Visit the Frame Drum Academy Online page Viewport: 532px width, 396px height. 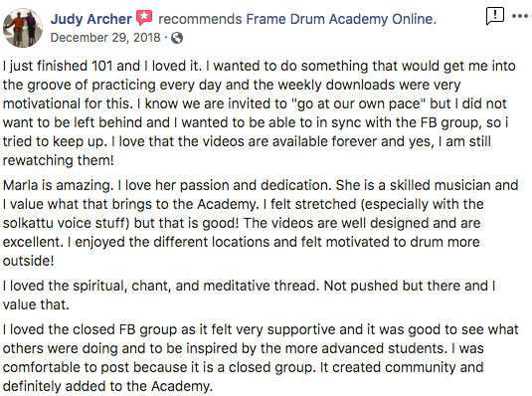341,19
